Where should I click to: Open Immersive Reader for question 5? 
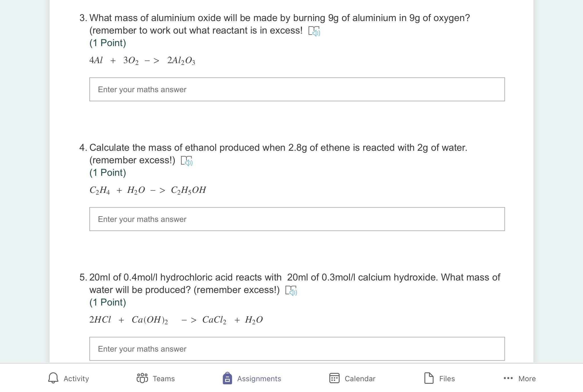click(x=291, y=290)
